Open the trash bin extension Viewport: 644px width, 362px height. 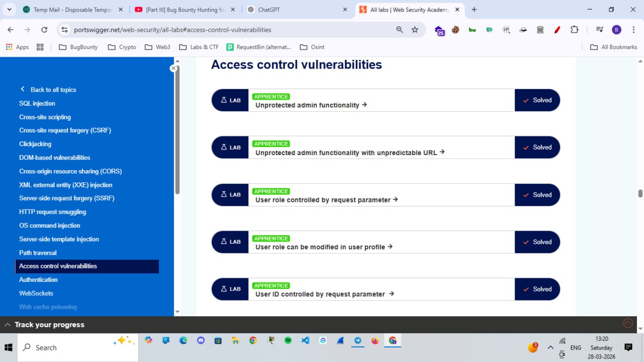pos(540,30)
